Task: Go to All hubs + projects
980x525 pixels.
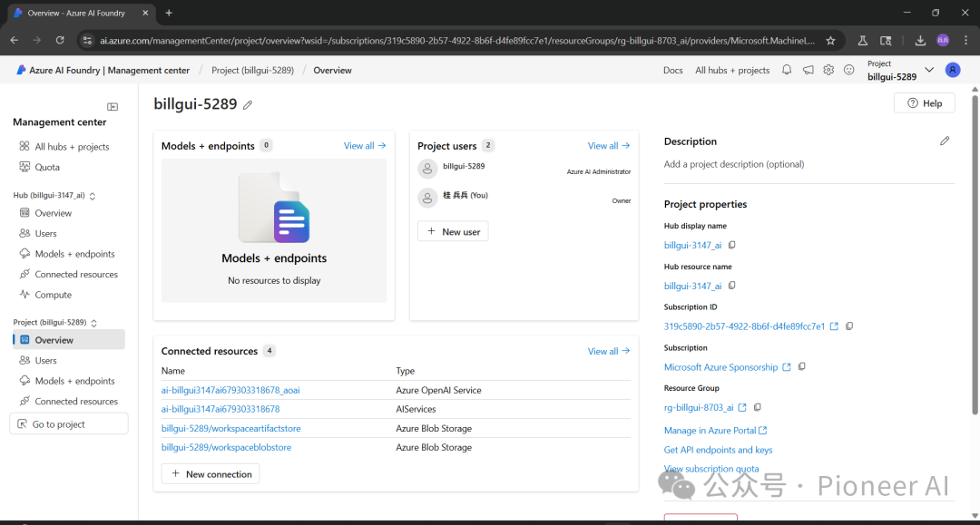Action: tap(731, 70)
